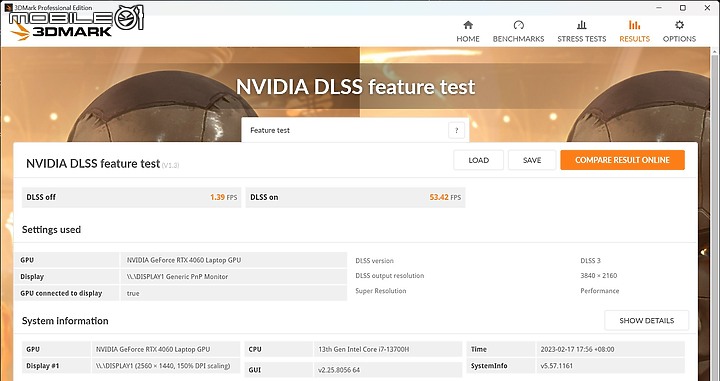Image resolution: width=720 pixels, height=381 pixels.
Task: Click the v2.25.8056 GUI version value
Action: [x=340, y=370]
